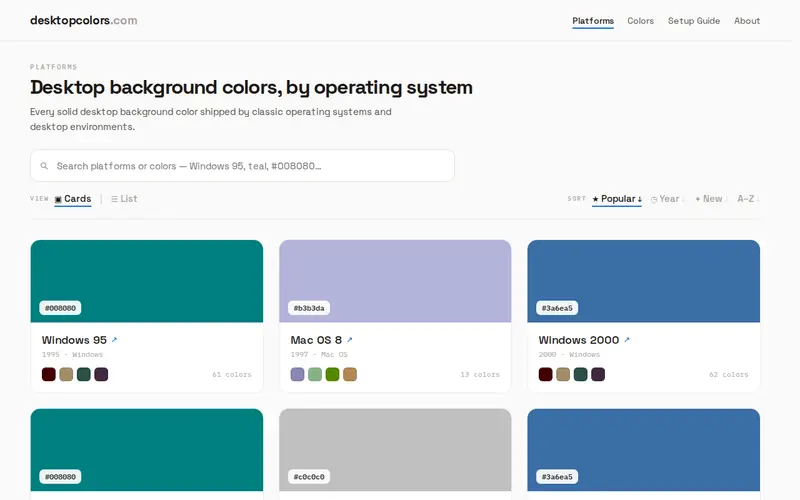The width and height of the screenshot is (800, 500).
Task: Switch to Cards view
Action: pos(73,199)
